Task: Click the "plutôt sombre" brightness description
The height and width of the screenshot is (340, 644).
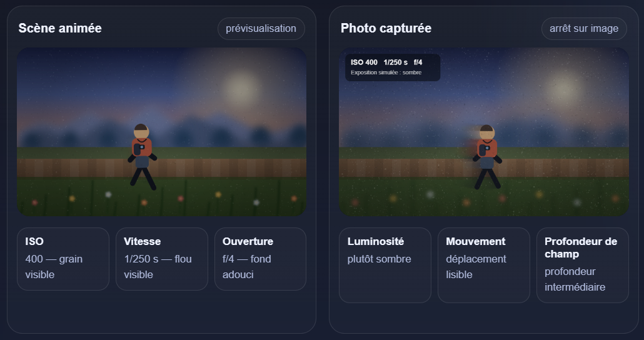Action: point(379,259)
